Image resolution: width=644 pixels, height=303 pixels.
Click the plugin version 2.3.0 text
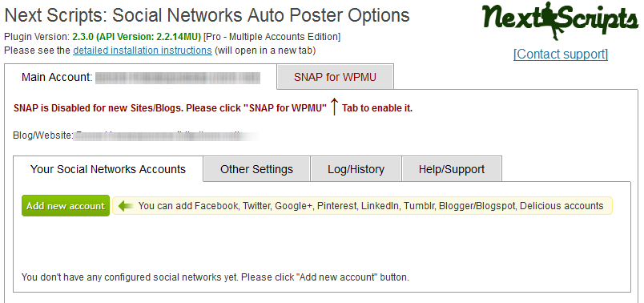pyautogui.click(x=136, y=37)
